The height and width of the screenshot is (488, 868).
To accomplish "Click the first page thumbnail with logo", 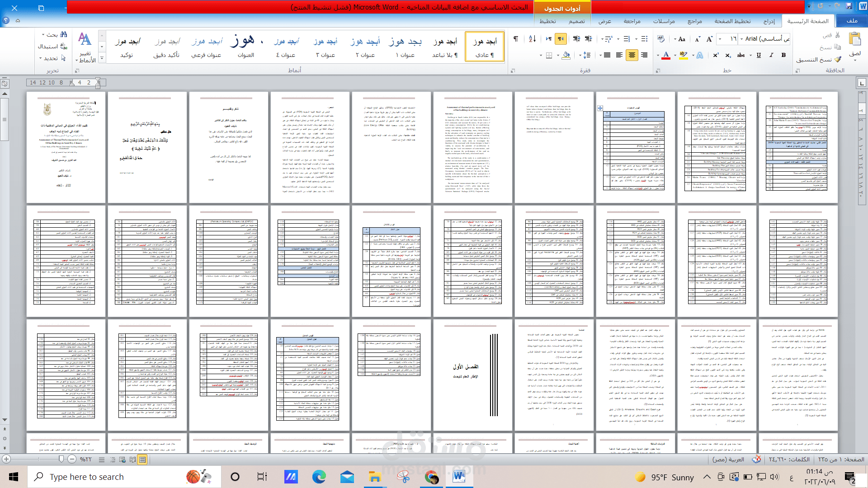I will (66, 147).
